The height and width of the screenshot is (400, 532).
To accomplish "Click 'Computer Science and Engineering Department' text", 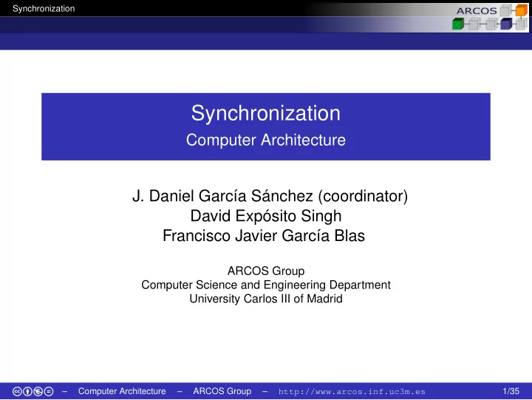I will click(x=266, y=285).
